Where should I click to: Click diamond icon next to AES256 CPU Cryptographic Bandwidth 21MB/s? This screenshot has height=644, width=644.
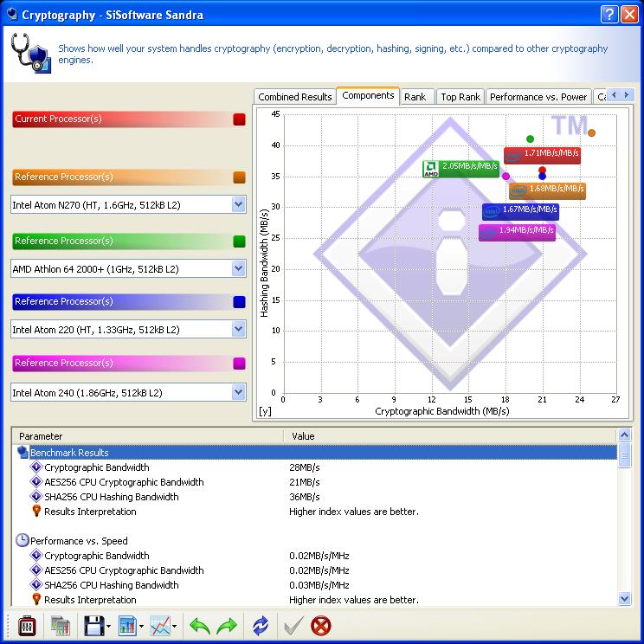(36, 481)
